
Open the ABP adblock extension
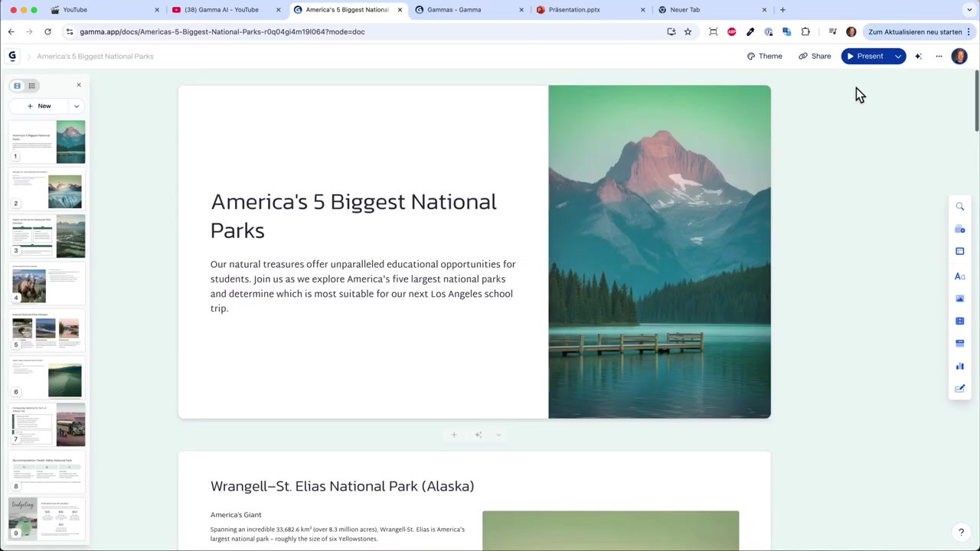tap(732, 31)
